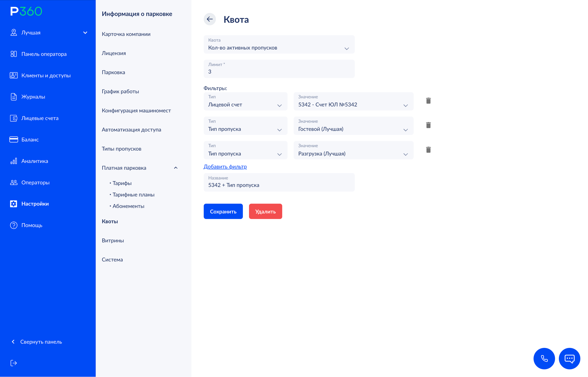588x377 pixels.
Task: Expand the Лучшая parking selector chevron
Action: 85,33
